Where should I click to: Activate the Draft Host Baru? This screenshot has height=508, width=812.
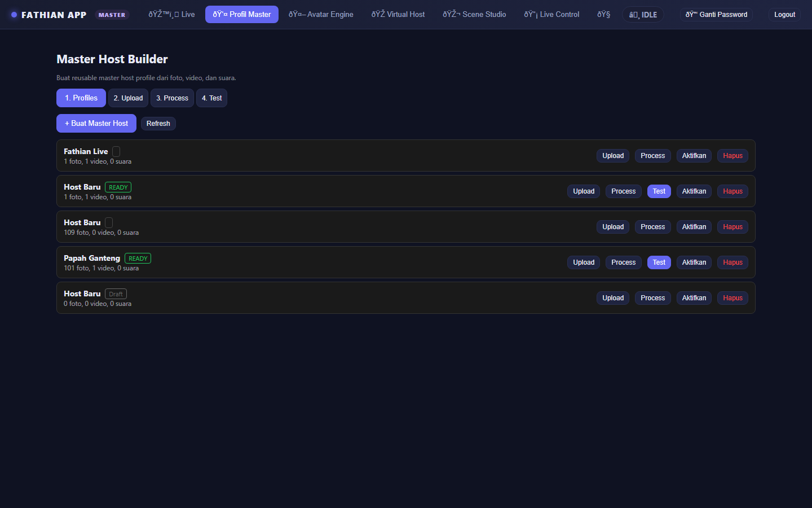(x=694, y=298)
